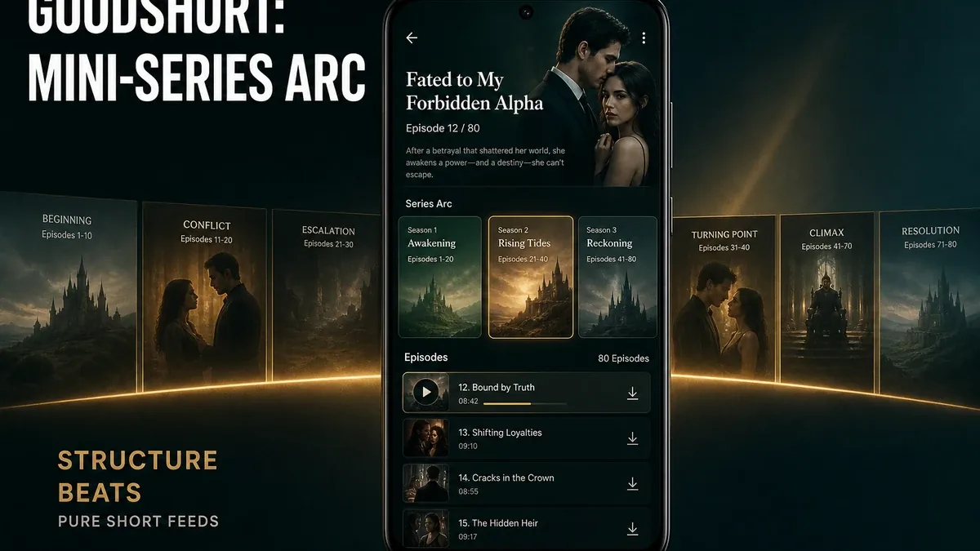Click the Episodes section heading
This screenshot has width=980, height=551.
426,358
